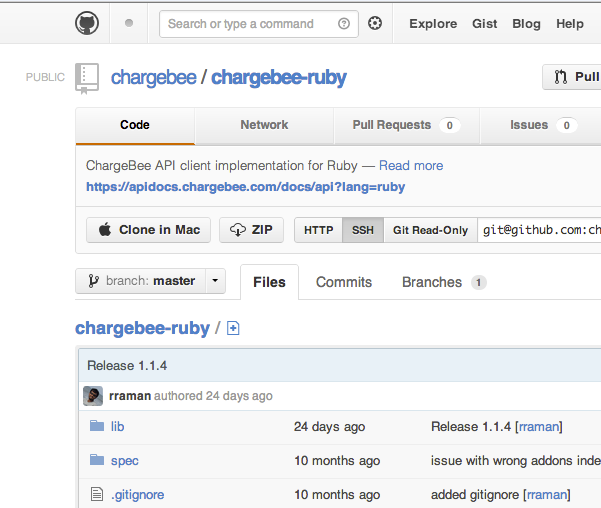Click rraman link in lib row

coord(539,427)
